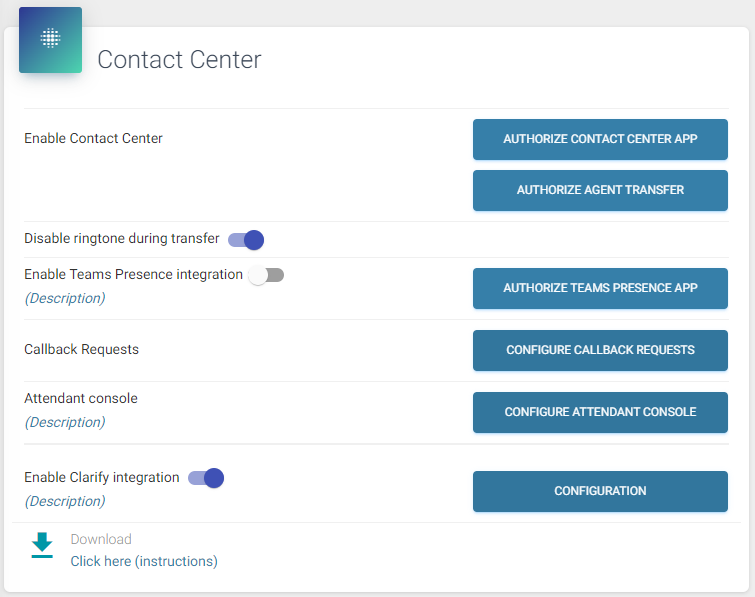Click the Attendant console label text

pyautogui.click(x=81, y=398)
